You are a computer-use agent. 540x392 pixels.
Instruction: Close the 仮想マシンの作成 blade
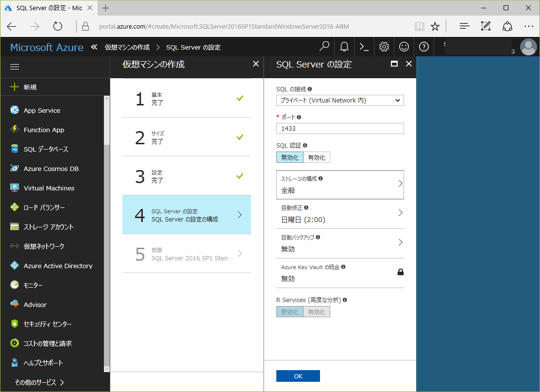[256, 64]
